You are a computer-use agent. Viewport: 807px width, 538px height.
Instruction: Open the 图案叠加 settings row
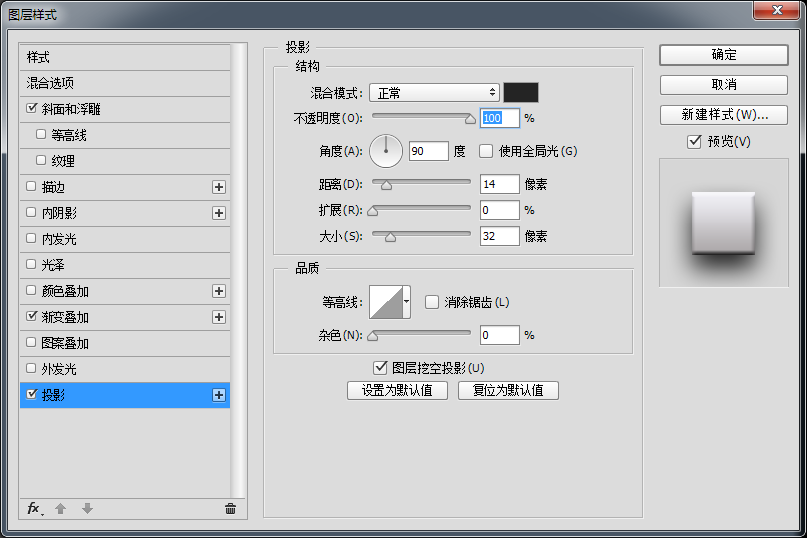click(x=125, y=343)
